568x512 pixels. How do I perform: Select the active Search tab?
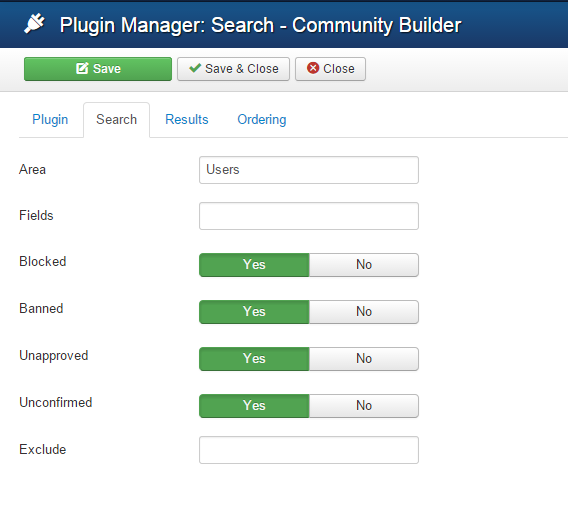tap(117, 120)
